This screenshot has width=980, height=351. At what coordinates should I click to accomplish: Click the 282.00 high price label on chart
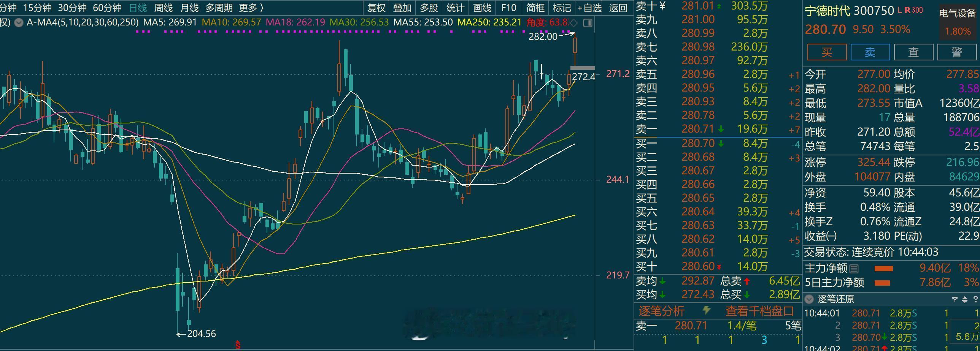543,37
